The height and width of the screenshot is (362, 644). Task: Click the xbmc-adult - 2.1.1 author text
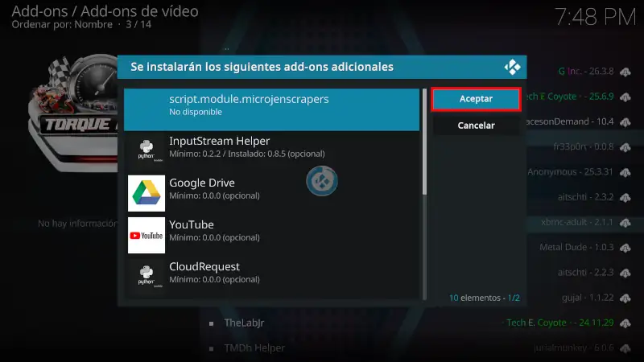(x=576, y=222)
